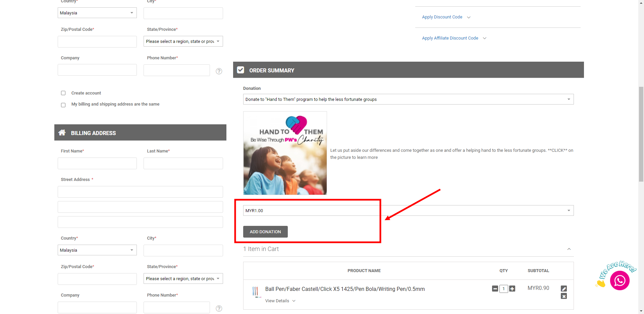Click the WhatsApp chat icon
Image resolution: width=644 pixels, height=314 pixels.
[x=620, y=280]
